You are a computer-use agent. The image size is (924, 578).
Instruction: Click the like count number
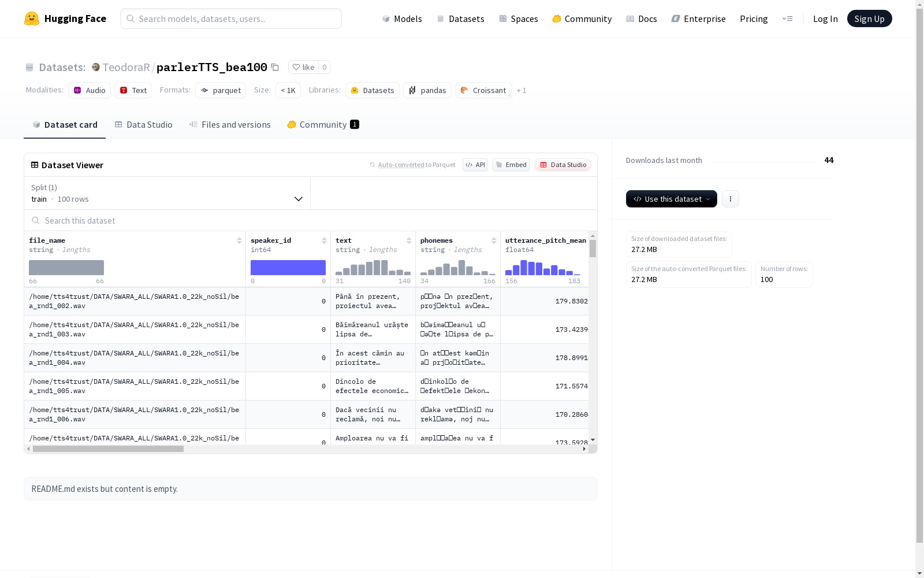point(325,67)
